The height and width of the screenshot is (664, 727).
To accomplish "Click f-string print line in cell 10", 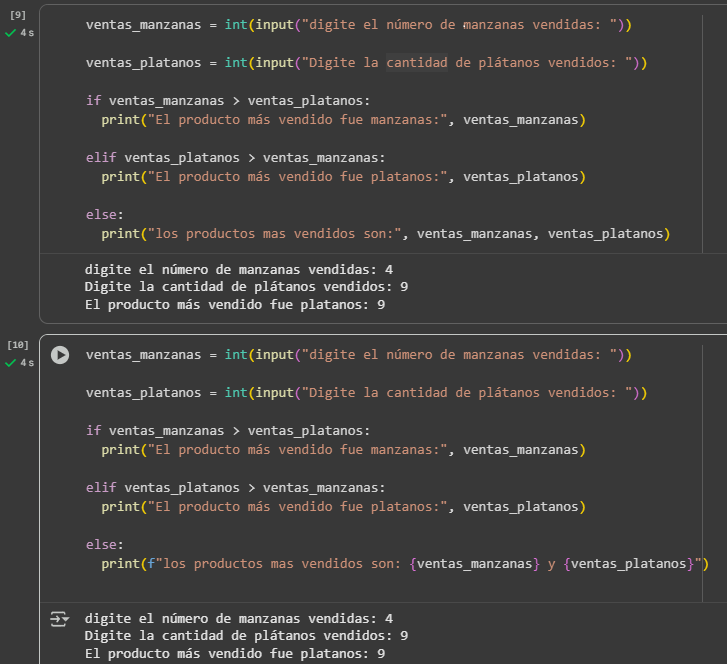I will (x=405, y=564).
